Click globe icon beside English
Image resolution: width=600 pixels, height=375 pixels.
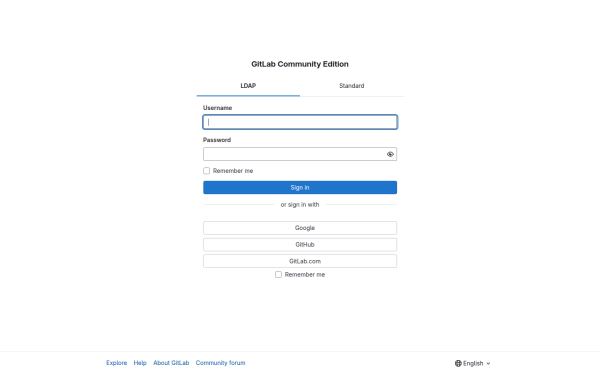pyautogui.click(x=458, y=363)
